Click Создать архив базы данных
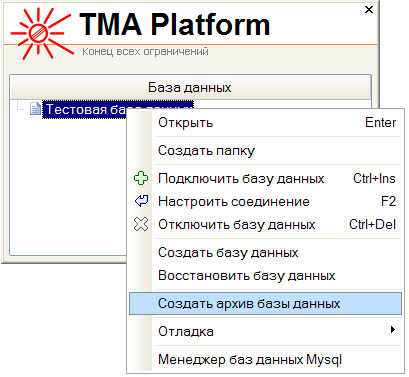The height and width of the screenshot is (377, 409). click(x=265, y=303)
